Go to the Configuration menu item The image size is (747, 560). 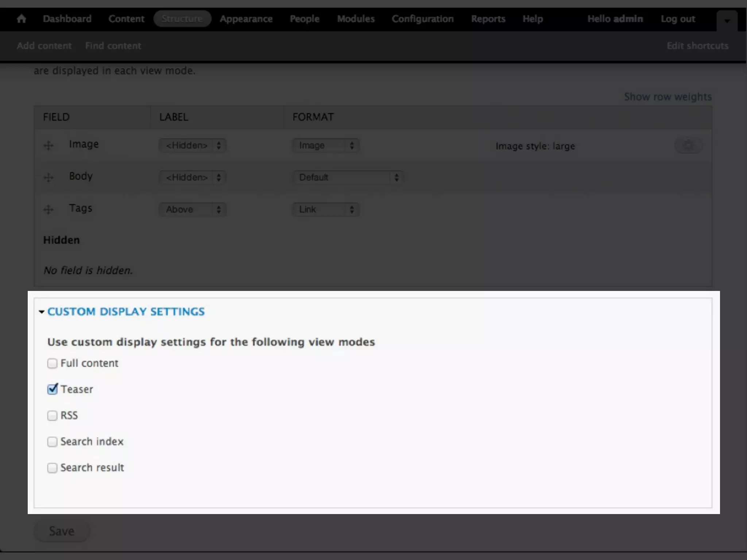tap(422, 19)
